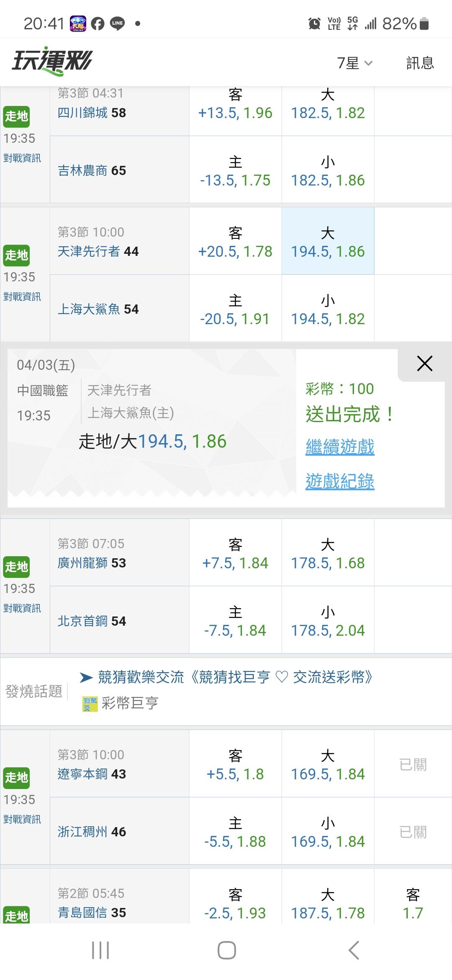Select 小 194.5, 1.82 for 上海大鯊魚

[328, 309]
